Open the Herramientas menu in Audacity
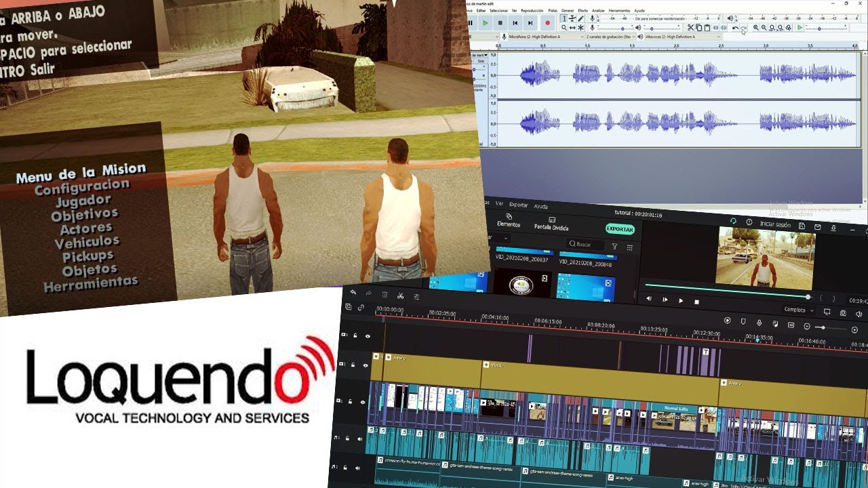The image size is (868, 488). pos(619,11)
